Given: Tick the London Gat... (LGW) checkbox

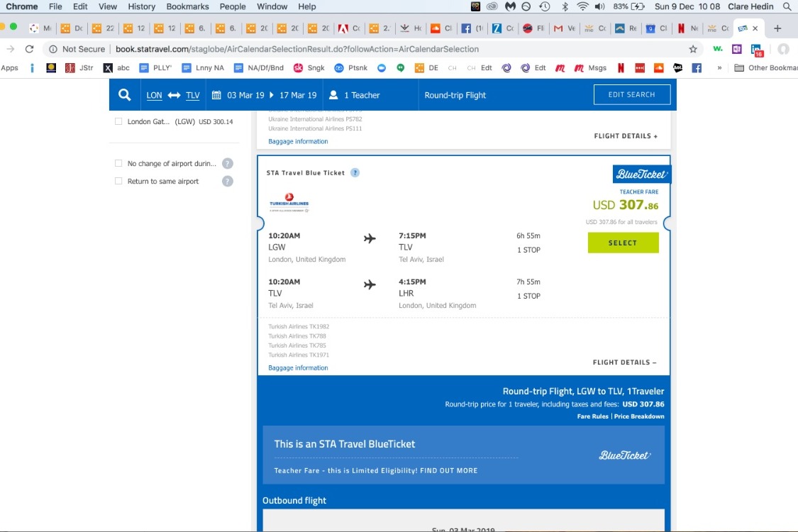Looking at the screenshot, I should click(118, 122).
